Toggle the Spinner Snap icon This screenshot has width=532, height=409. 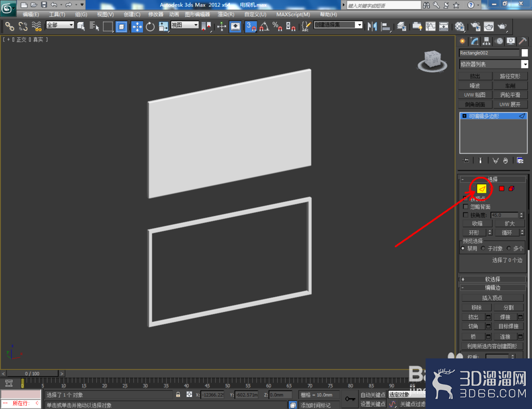[291, 26]
